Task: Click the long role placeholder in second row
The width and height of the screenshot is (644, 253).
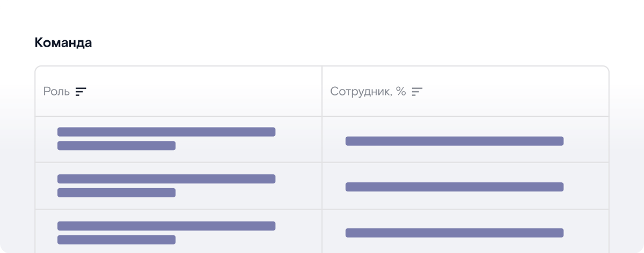Action: (x=166, y=179)
